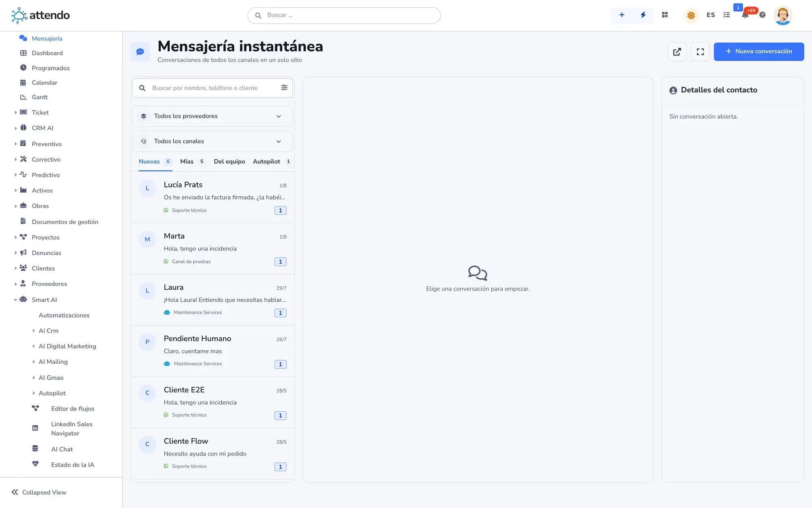812x508 pixels.
Task: Click the attendo logo
Action: pyautogui.click(x=41, y=15)
